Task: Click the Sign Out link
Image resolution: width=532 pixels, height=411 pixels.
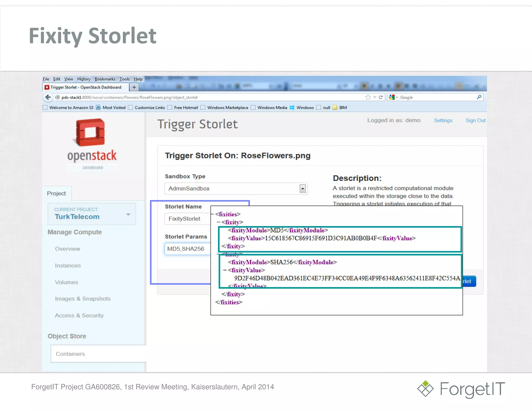Action: [x=475, y=120]
